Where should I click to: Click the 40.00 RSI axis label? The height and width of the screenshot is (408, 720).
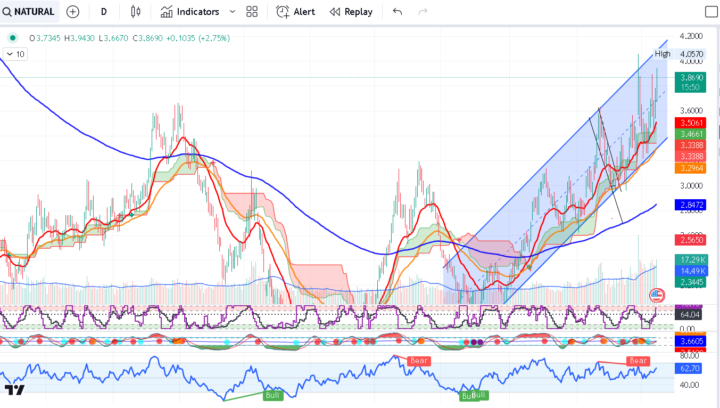(x=689, y=385)
